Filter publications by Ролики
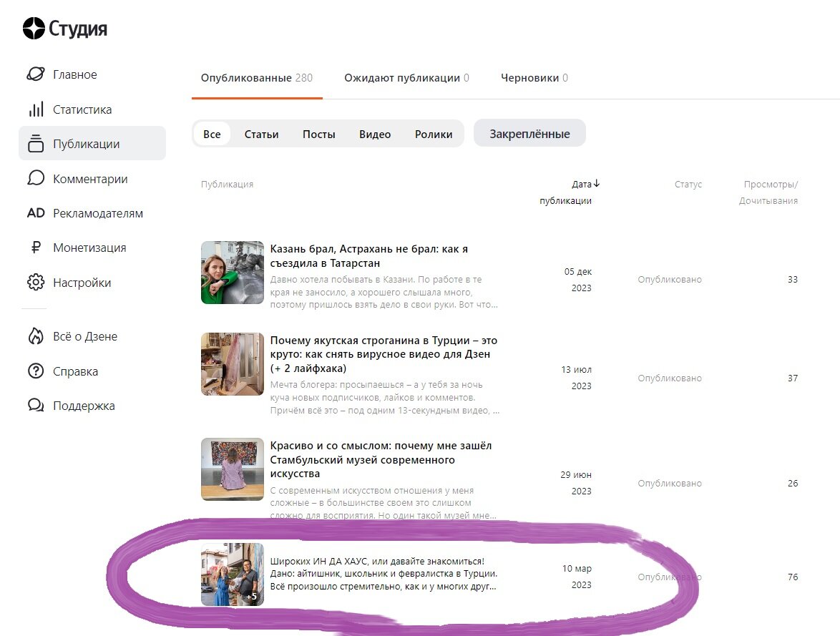The width and height of the screenshot is (840, 636). (x=434, y=134)
